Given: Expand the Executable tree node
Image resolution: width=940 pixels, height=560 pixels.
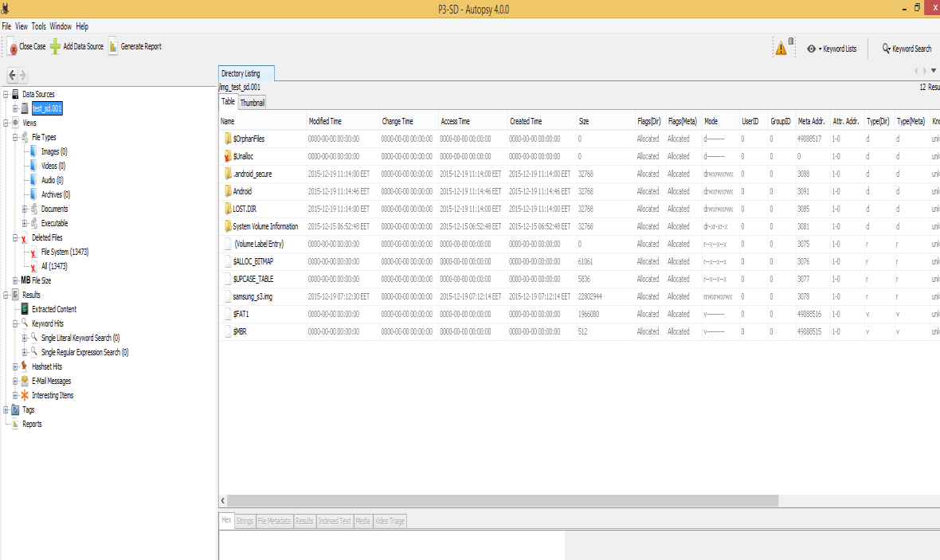Looking at the screenshot, I should click(25, 223).
